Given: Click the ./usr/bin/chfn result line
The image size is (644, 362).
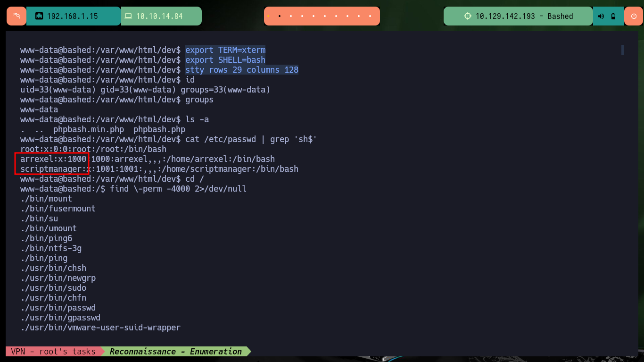Looking at the screenshot, I should [53, 298].
